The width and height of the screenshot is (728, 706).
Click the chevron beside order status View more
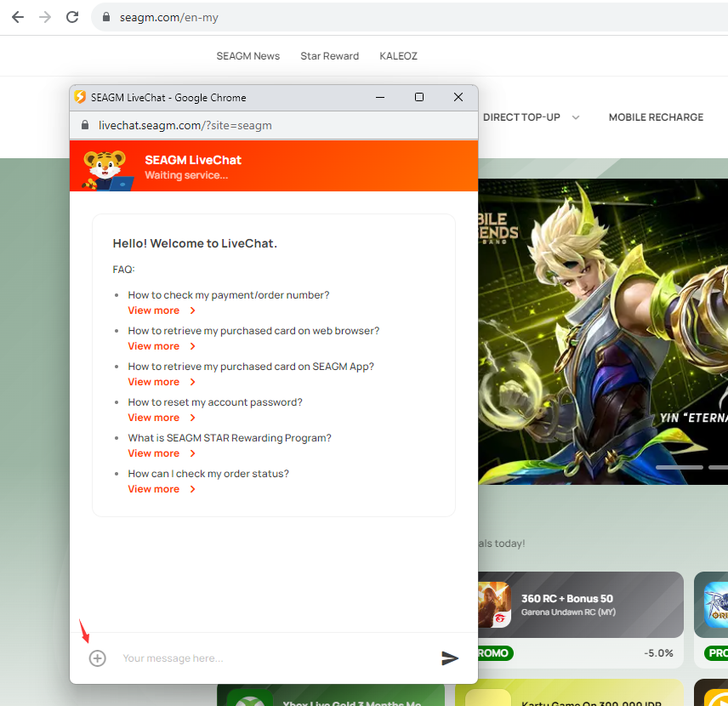point(193,489)
